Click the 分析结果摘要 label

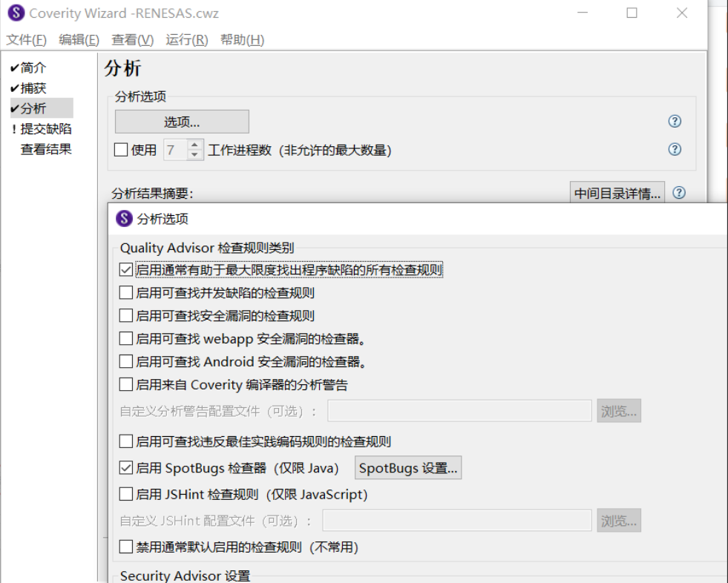point(152,193)
